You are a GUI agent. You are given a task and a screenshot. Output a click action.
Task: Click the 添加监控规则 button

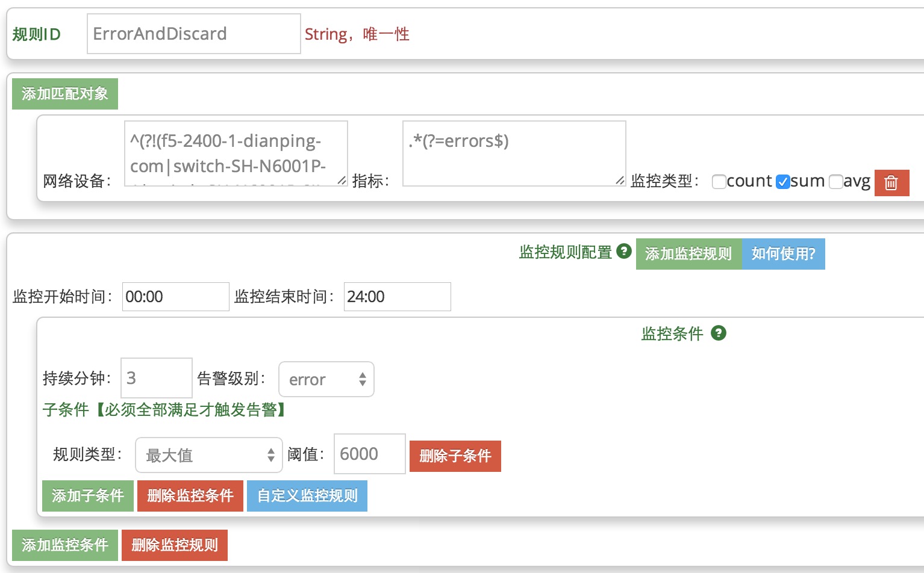pos(688,254)
